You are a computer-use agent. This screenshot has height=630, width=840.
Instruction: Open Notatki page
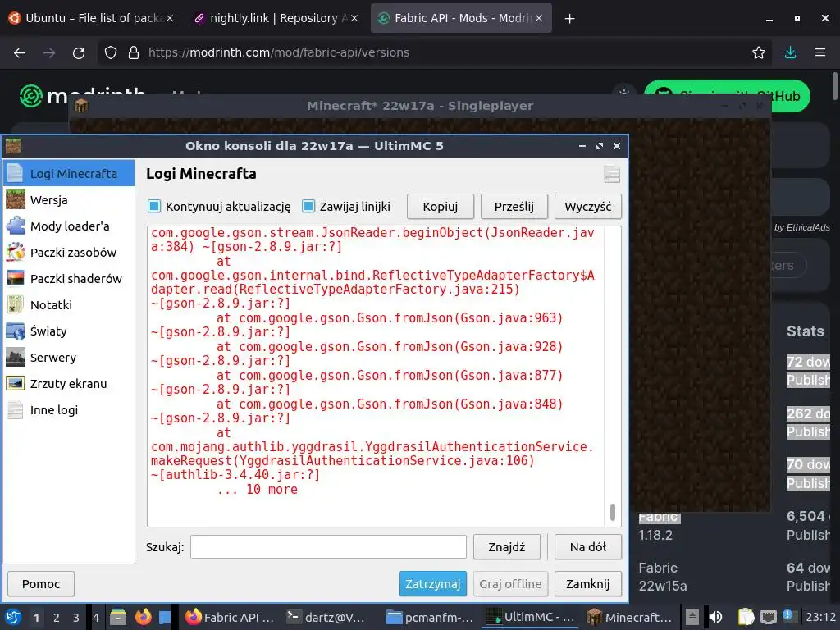(69, 305)
